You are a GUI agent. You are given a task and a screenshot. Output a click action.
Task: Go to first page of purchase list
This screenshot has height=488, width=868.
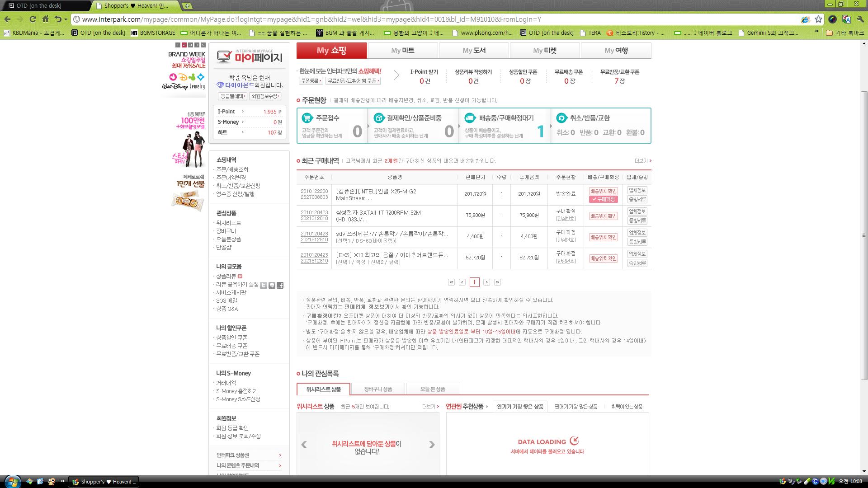[x=451, y=282]
